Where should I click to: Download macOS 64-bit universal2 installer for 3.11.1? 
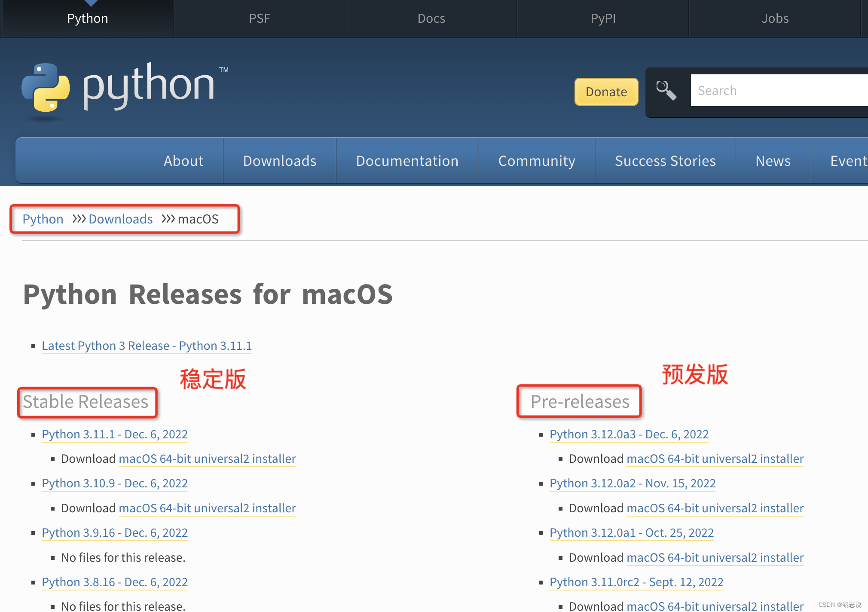pyautogui.click(x=207, y=459)
